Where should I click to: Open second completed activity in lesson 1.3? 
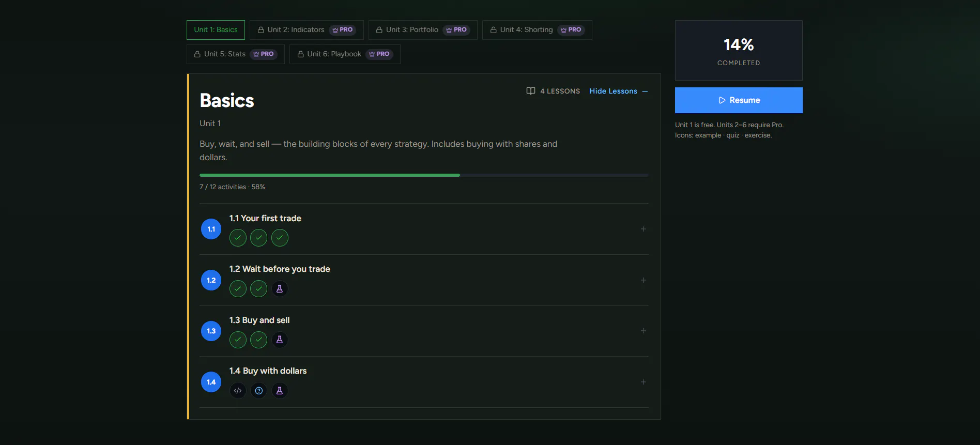(258, 340)
